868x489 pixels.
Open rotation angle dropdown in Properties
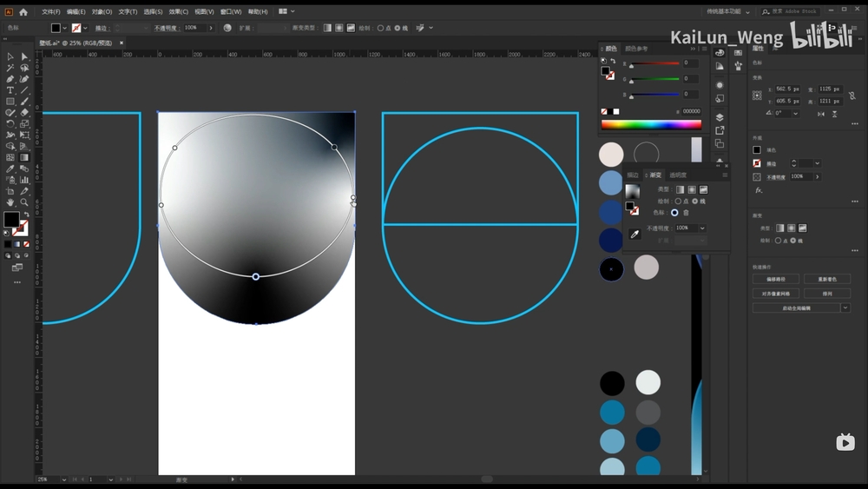tap(795, 114)
